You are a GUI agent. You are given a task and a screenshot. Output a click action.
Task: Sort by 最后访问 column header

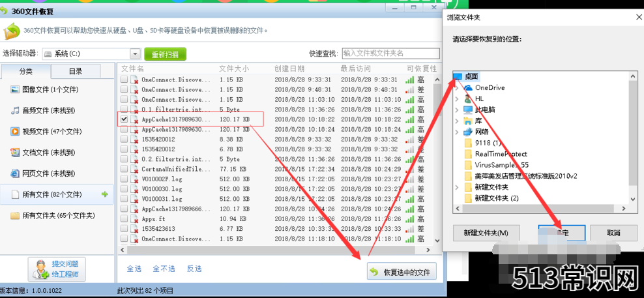tap(356, 68)
